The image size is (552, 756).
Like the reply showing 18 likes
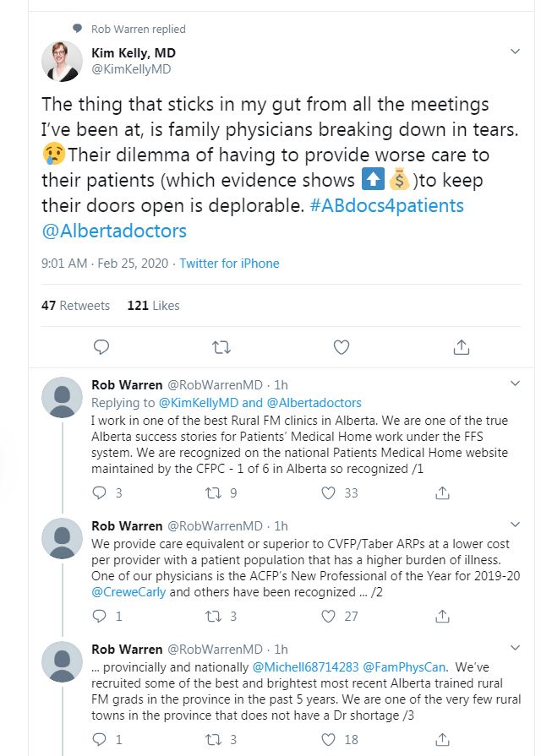331,739
